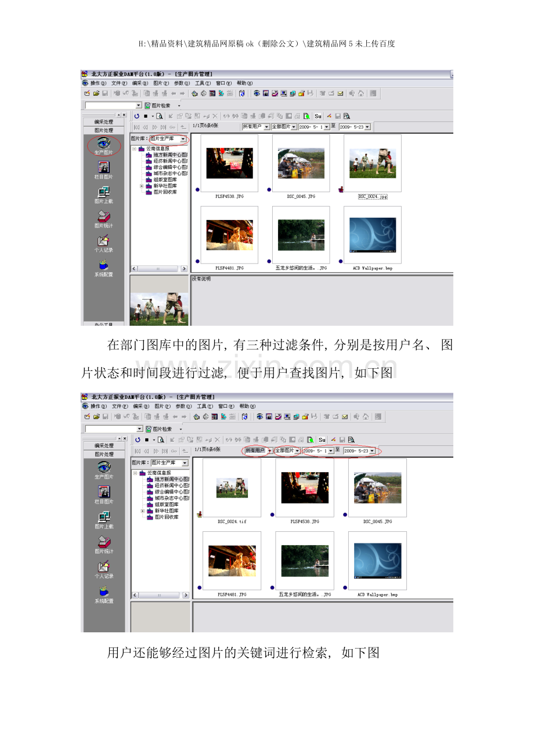Collapse the 云南信息报 tree node in lower screenshot
The height and width of the screenshot is (756, 534).
pyautogui.click(x=135, y=473)
